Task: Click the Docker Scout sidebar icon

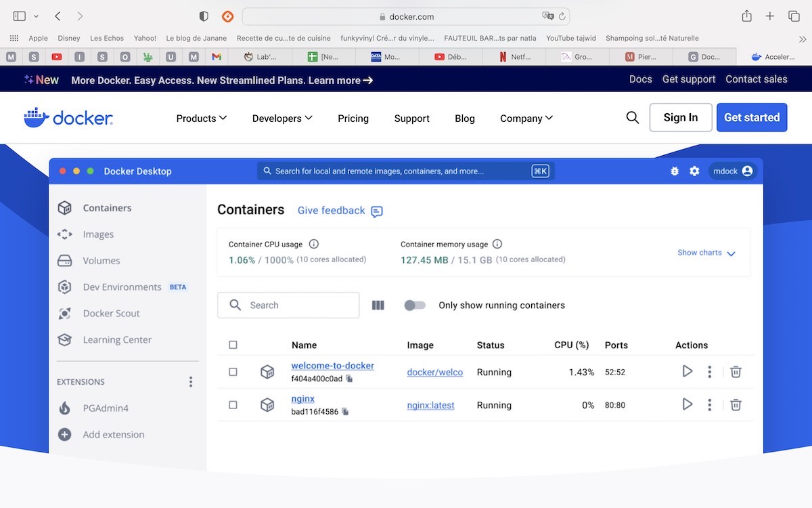Action: tap(64, 314)
